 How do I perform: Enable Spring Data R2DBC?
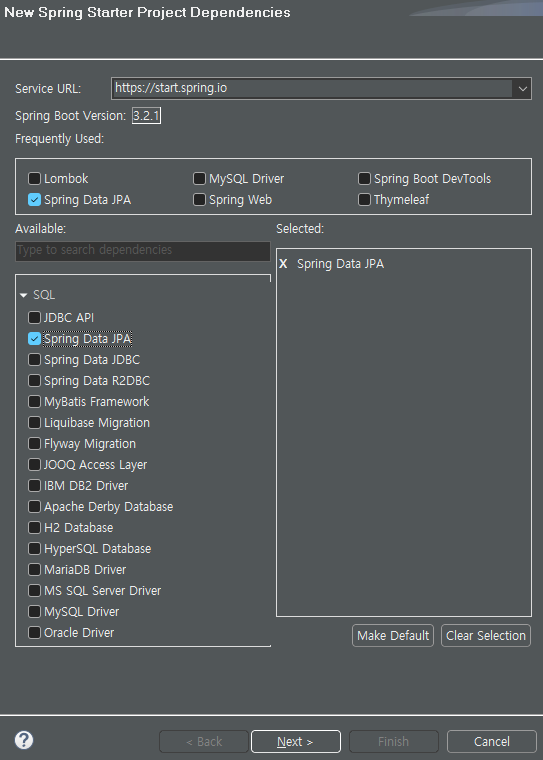(x=34, y=380)
